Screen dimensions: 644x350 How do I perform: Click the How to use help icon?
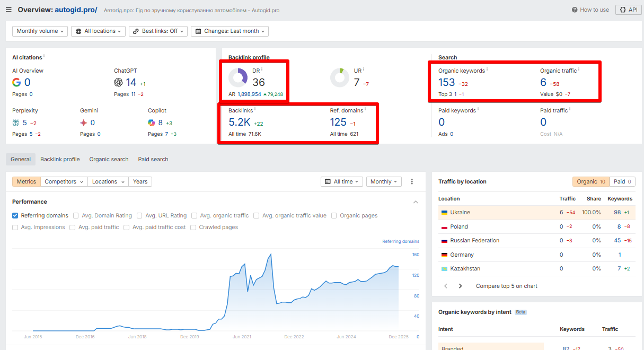pos(575,10)
